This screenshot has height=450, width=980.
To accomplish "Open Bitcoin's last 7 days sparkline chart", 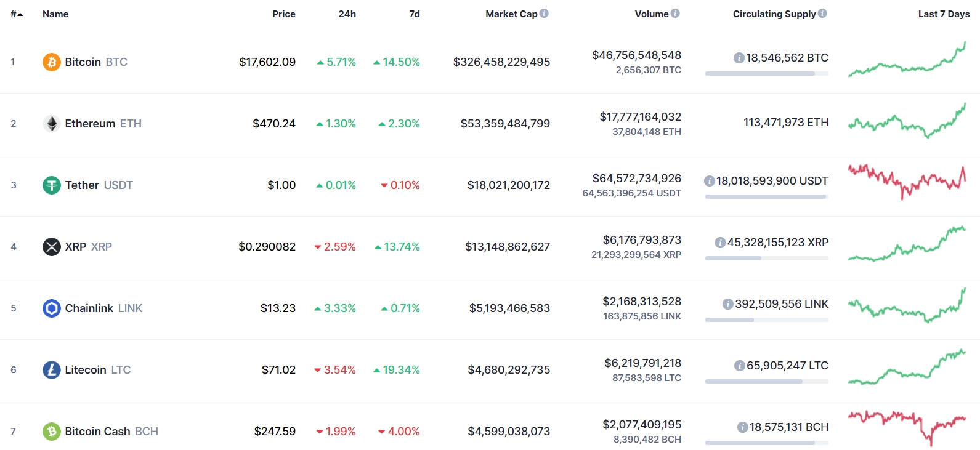I will point(907,59).
